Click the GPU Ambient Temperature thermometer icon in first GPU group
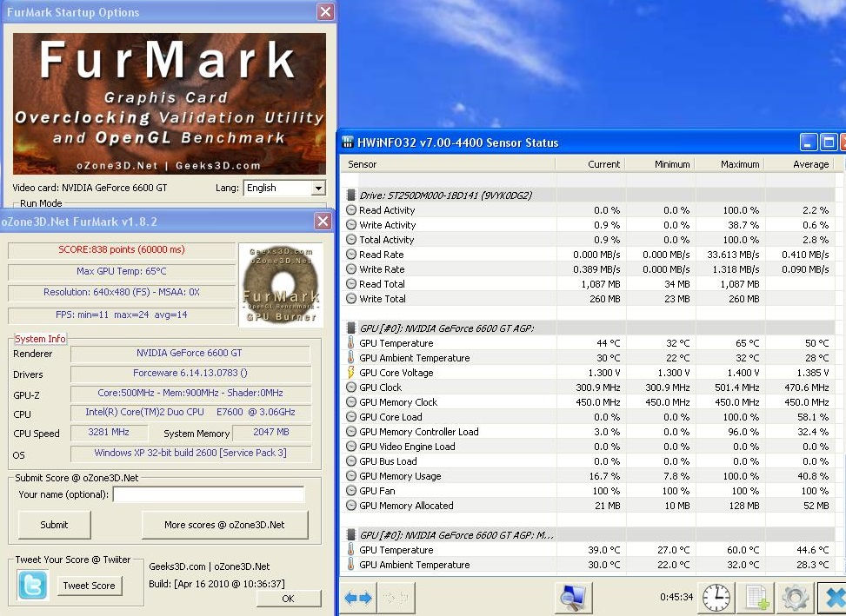 click(x=350, y=357)
